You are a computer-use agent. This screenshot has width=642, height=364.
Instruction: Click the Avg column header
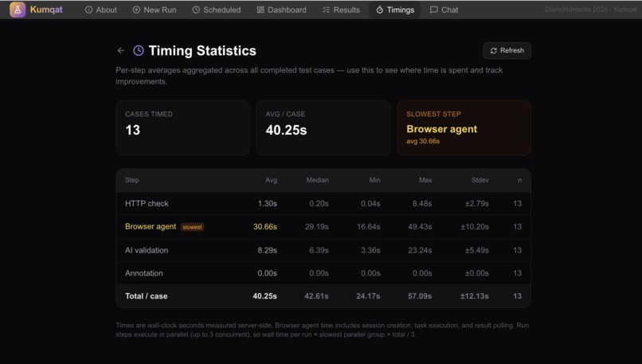pos(271,180)
